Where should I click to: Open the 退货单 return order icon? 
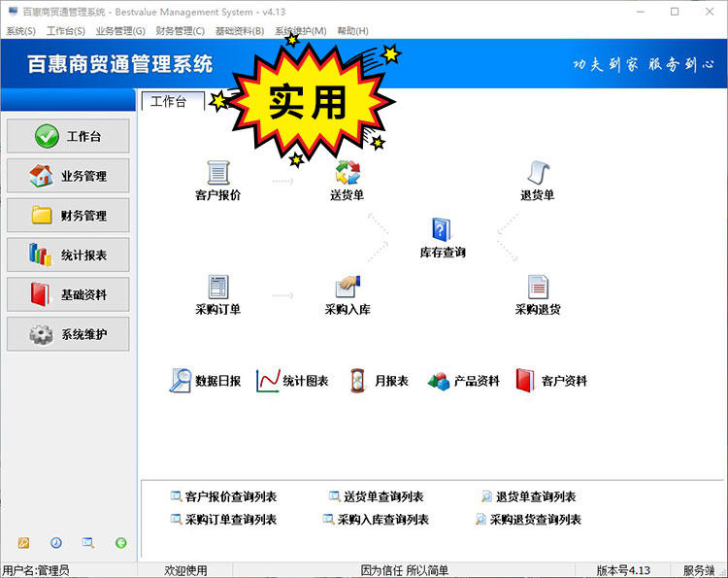[x=538, y=175]
